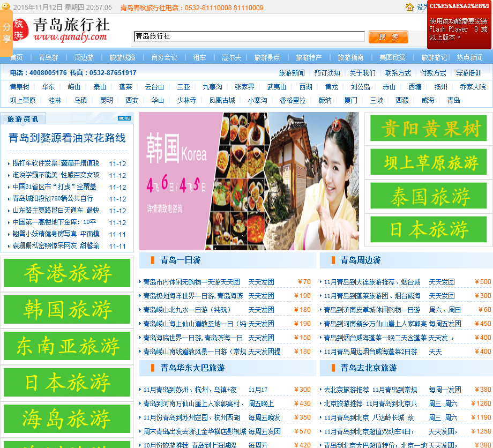This screenshot has height=448, width=493.
Task: Open 旅游景点 in the nav bar
Action: tap(267, 57)
